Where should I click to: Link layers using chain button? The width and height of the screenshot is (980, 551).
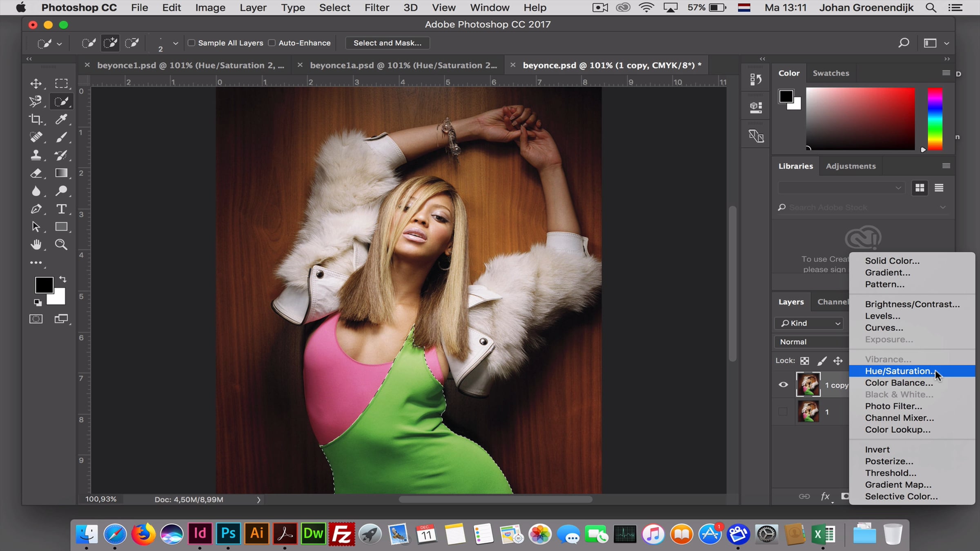(804, 496)
